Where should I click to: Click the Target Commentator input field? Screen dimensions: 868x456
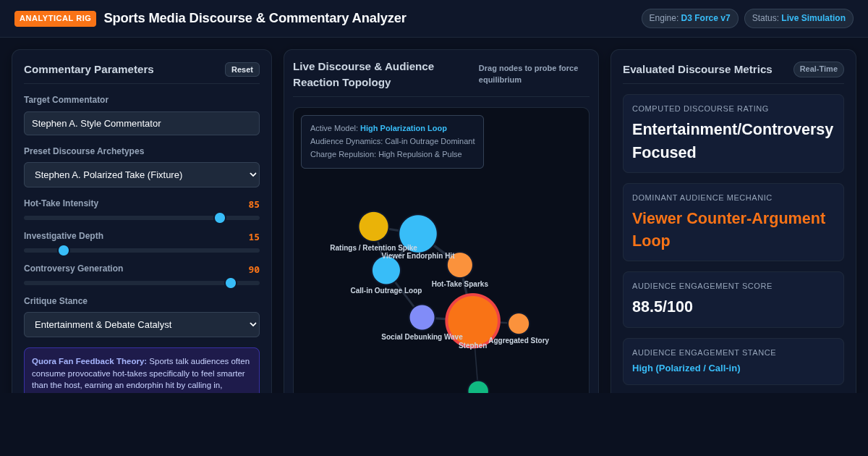tap(142, 123)
